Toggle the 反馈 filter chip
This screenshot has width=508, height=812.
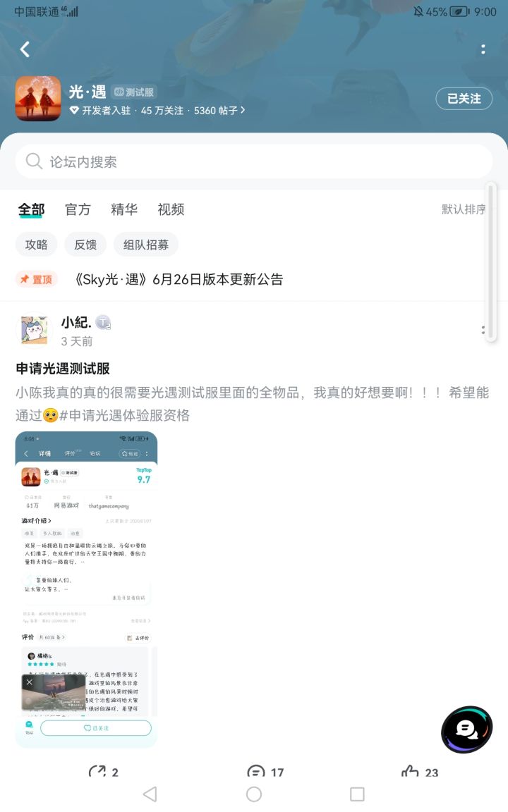click(85, 245)
